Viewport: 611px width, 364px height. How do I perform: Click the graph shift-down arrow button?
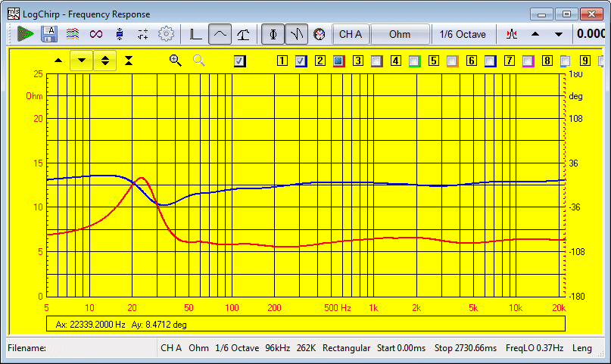(82, 61)
